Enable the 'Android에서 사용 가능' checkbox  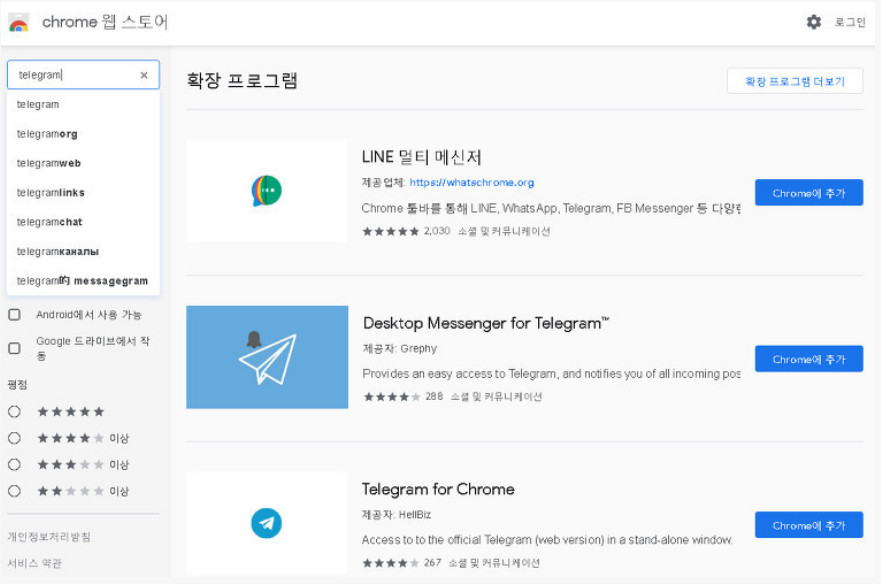click(15, 315)
